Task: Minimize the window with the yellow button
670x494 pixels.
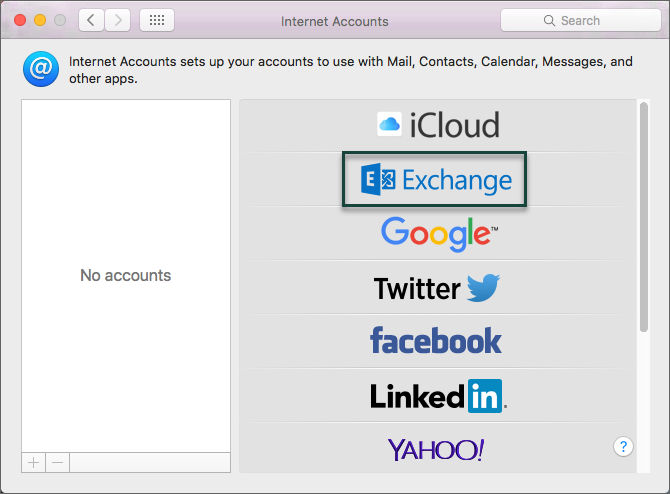Action: click(x=40, y=20)
